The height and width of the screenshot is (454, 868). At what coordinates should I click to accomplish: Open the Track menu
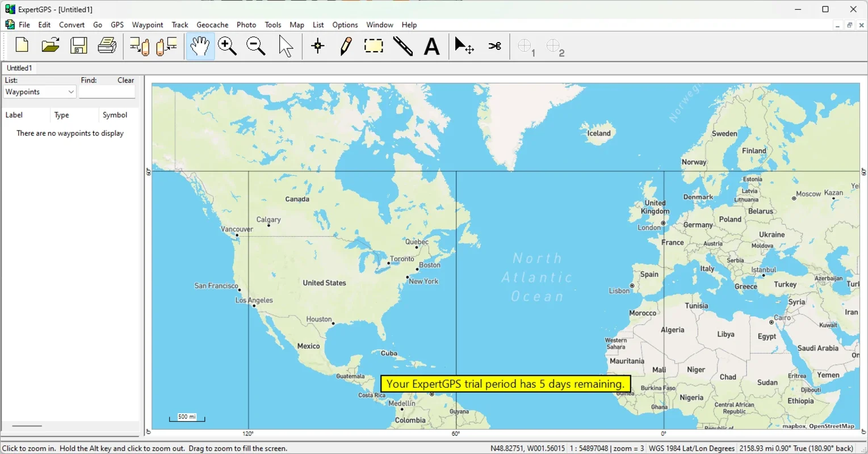(180, 25)
